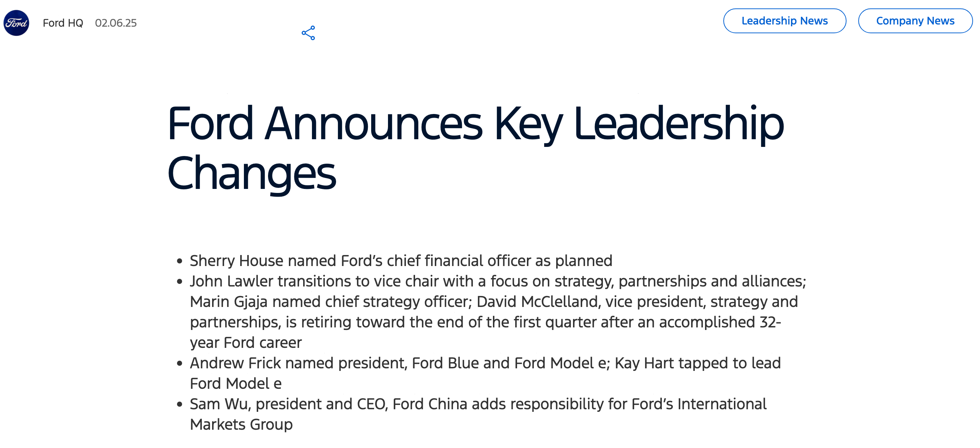Click the name Sam Wu

coord(219,404)
